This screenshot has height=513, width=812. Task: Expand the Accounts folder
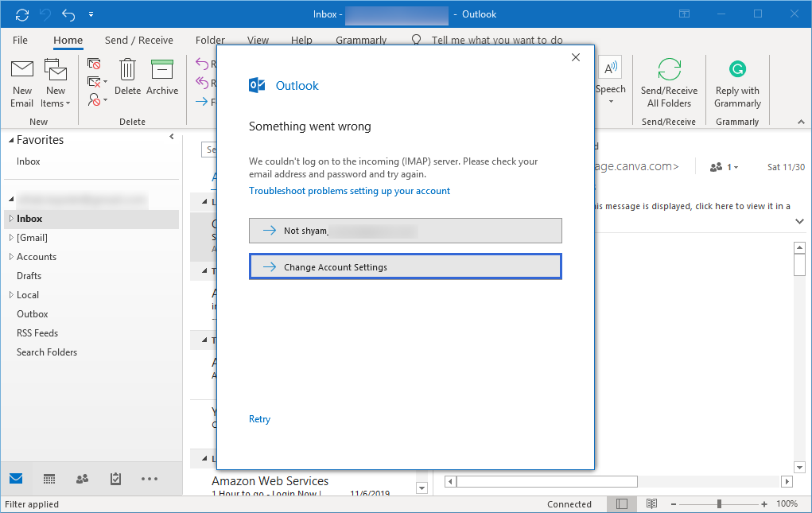(x=11, y=257)
